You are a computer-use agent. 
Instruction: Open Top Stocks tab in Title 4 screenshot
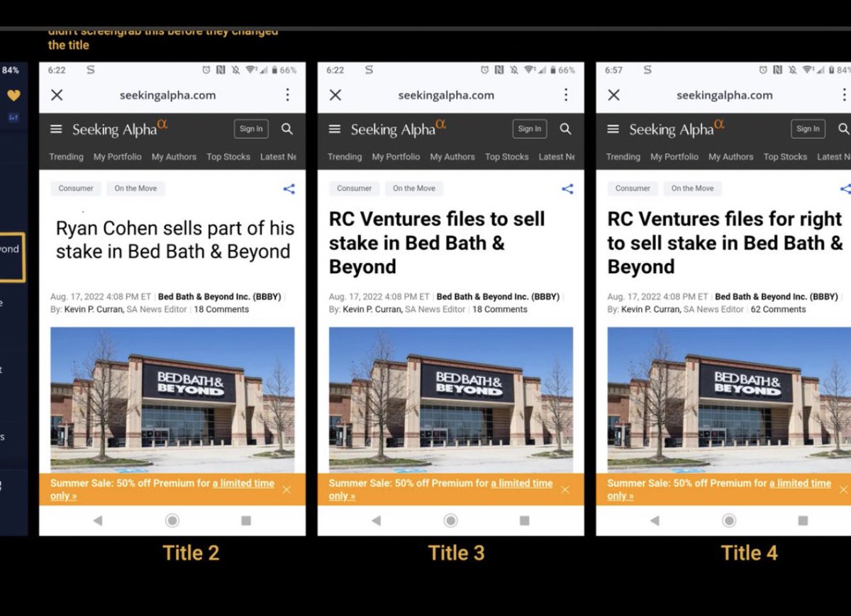tap(786, 157)
